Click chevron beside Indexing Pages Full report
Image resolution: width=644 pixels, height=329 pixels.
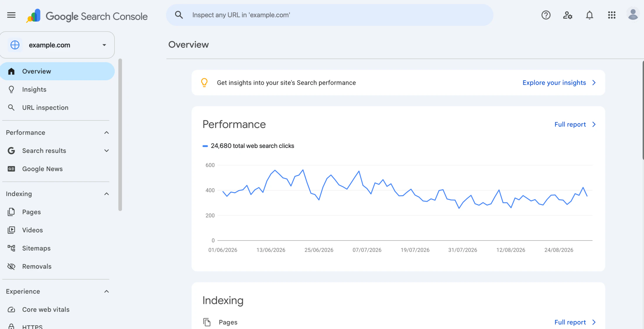tap(594, 322)
